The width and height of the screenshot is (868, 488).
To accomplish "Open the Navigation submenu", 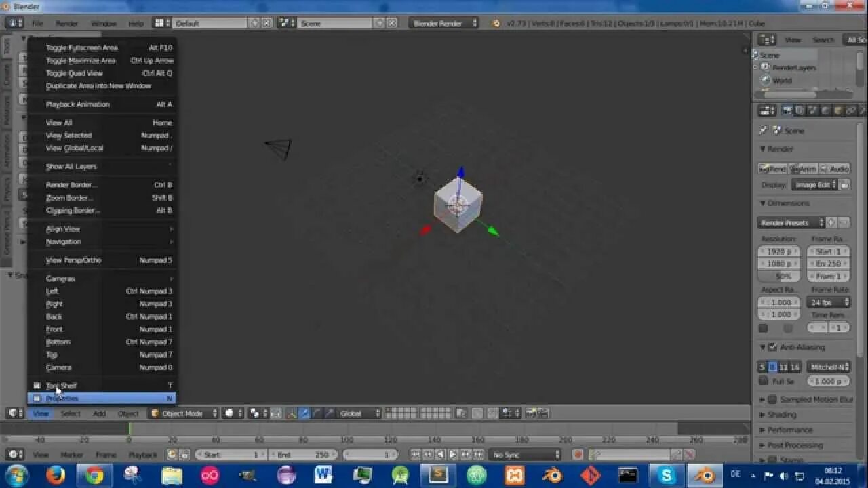I will coord(102,242).
